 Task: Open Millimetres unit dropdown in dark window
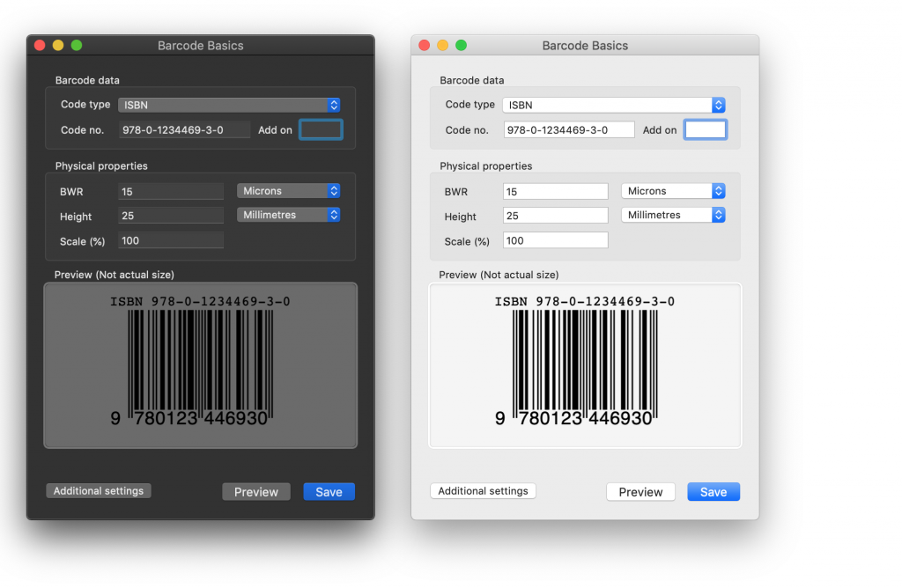click(x=288, y=215)
